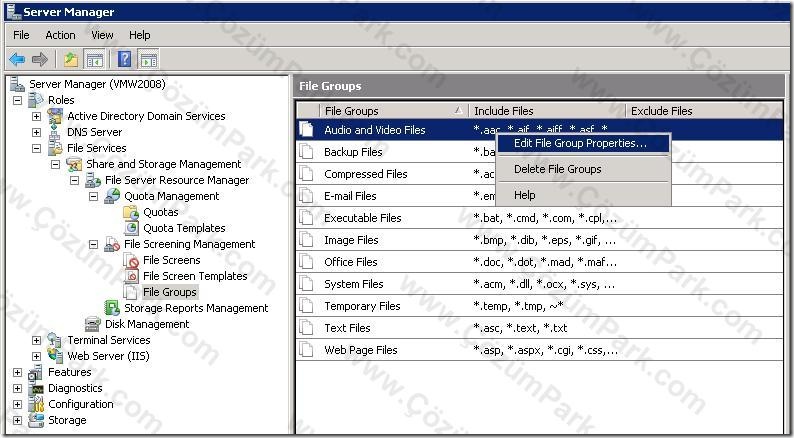Click the Configuration node icon
The width and height of the screenshot is (794, 438).
tap(35, 404)
